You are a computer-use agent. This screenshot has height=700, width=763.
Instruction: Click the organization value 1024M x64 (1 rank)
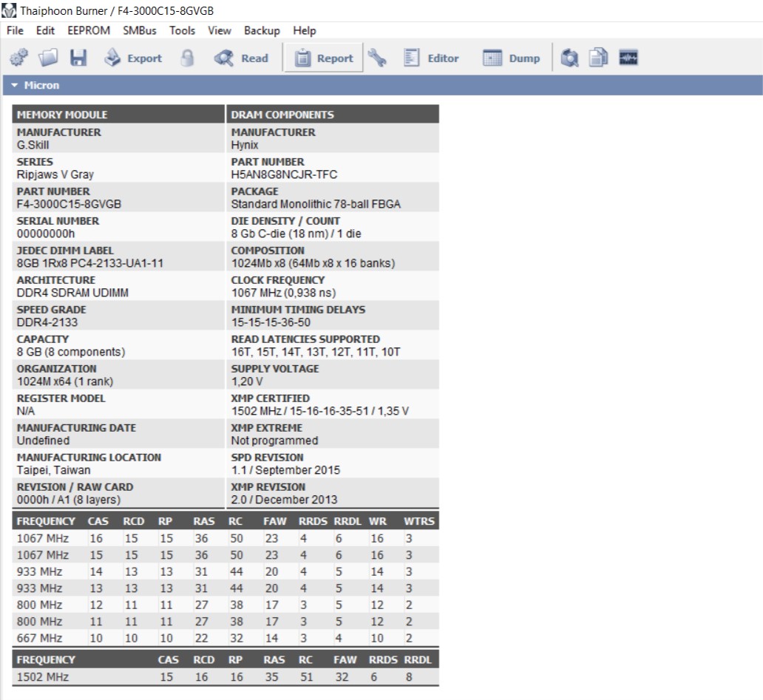pos(65,381)
